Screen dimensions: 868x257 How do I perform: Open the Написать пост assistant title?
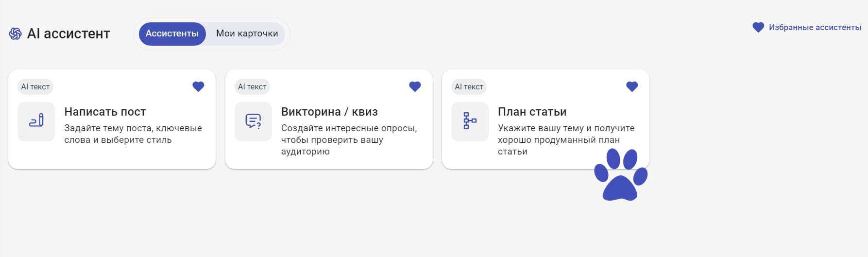[x=105, y=112]
